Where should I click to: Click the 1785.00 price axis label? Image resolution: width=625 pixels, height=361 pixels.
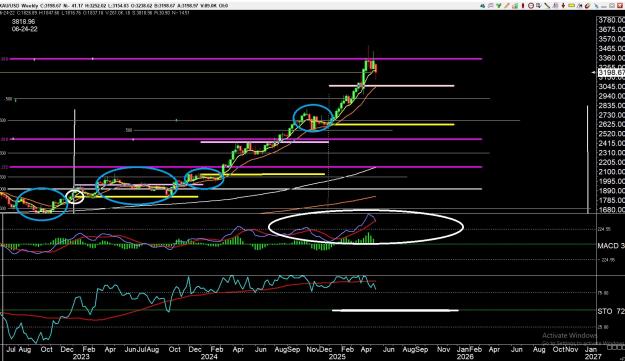(x=611, y=200)
